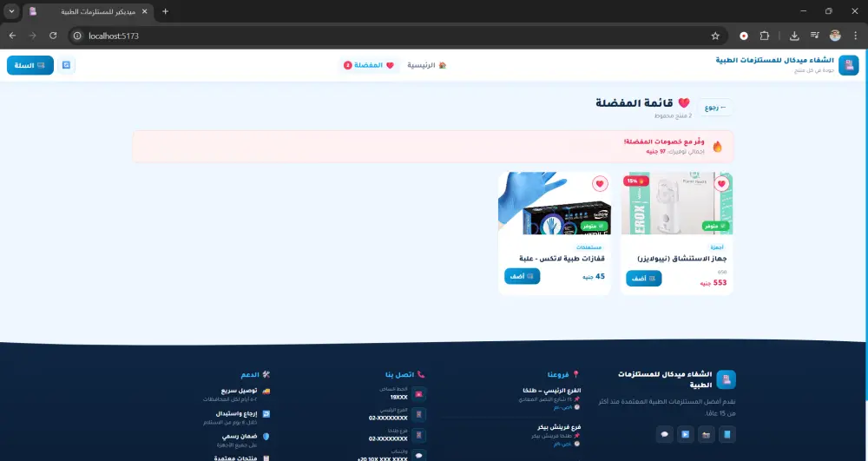Screen dimensions: 868x461
Task: Open the latex gloves product image
Action: 555,203
